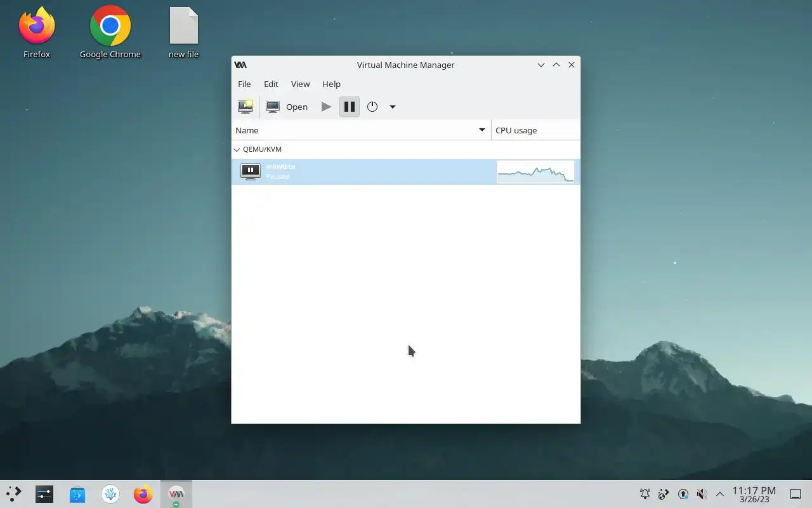Shut down VM with power icon

[x=372, y=107]
